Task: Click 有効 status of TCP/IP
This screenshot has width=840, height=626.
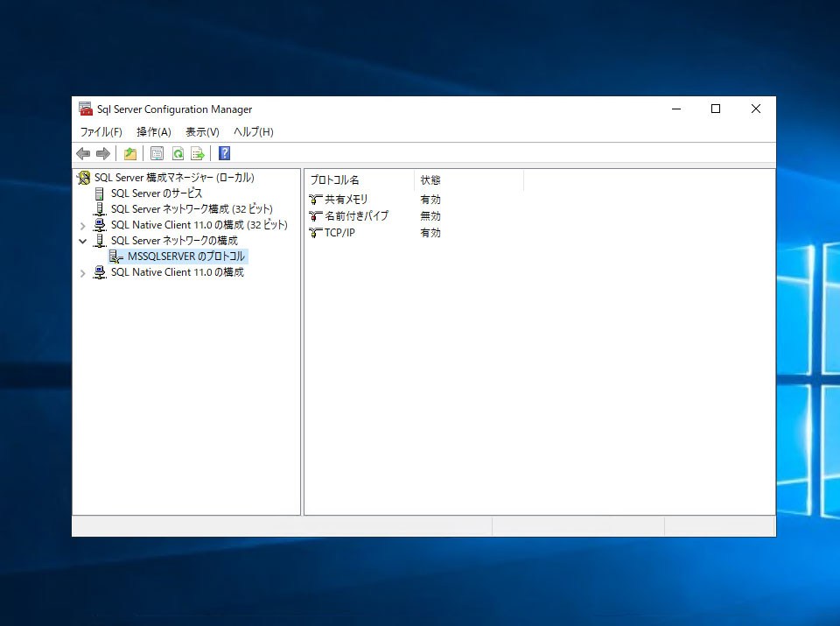Action: click(430, 233)
